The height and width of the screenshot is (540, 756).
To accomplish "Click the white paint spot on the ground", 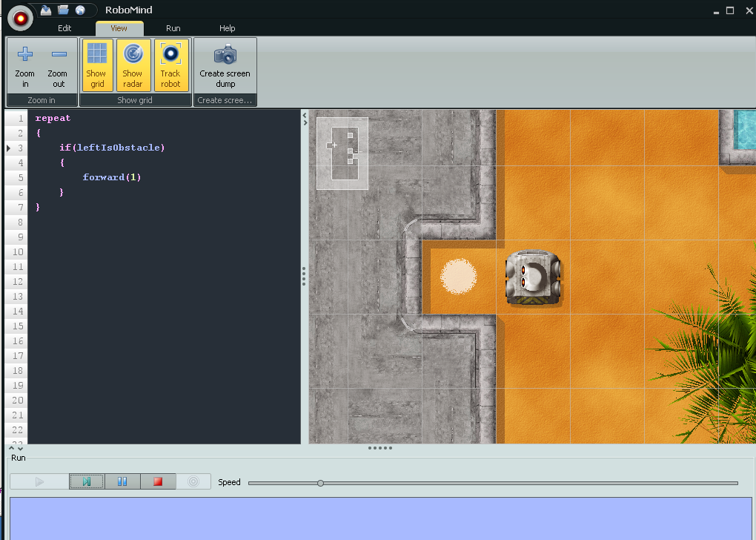I will tap(459, 277).
